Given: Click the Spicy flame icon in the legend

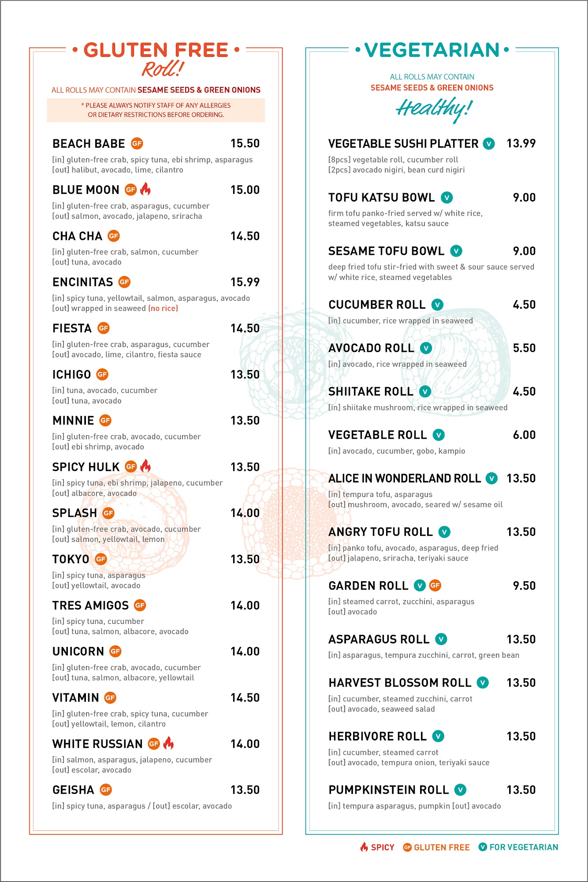Looking at the screenshot, I should 364,847.
